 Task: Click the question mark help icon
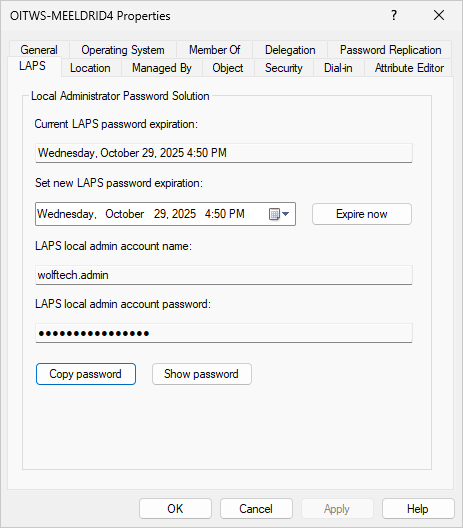[394, 15]
